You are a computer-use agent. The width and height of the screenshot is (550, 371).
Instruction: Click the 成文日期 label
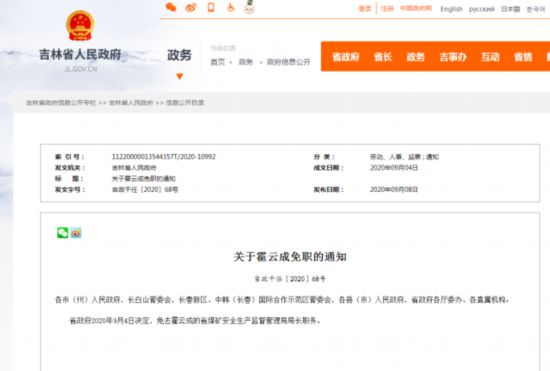[x=328, y=168]
